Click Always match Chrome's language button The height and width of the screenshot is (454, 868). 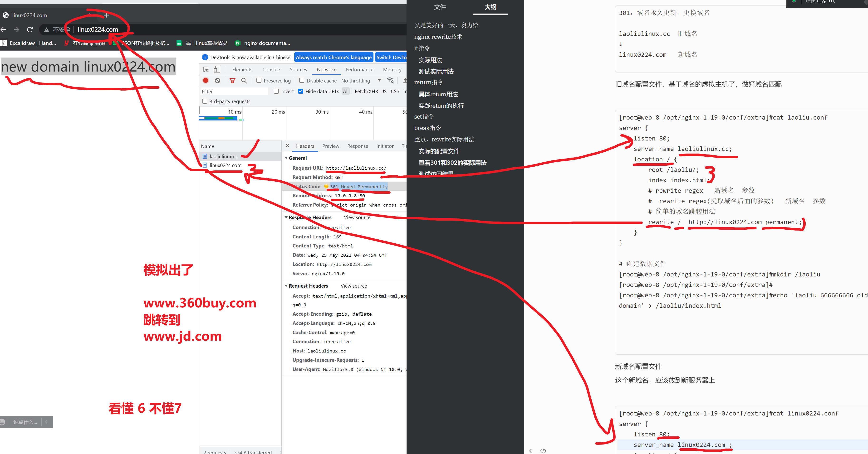(333, 57)
